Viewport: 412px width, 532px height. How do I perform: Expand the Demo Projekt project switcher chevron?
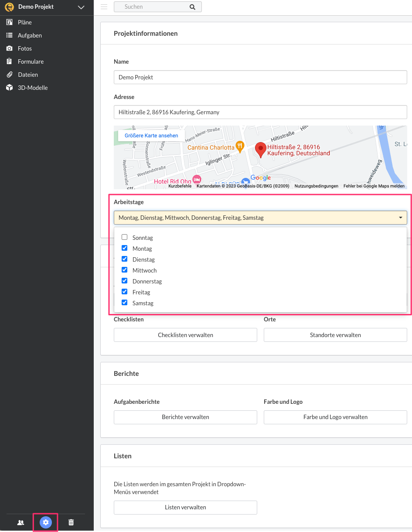pyautogui.click(x=81, y=7)
